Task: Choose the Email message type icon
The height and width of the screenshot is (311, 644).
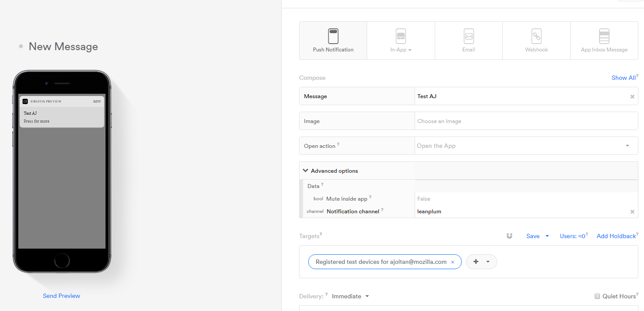Action: point(469,36)
